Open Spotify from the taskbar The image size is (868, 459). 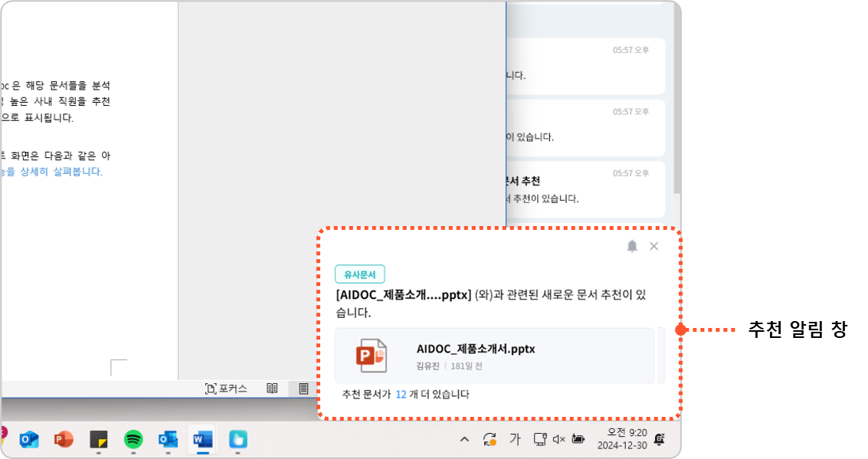click(x=134, y=439)
